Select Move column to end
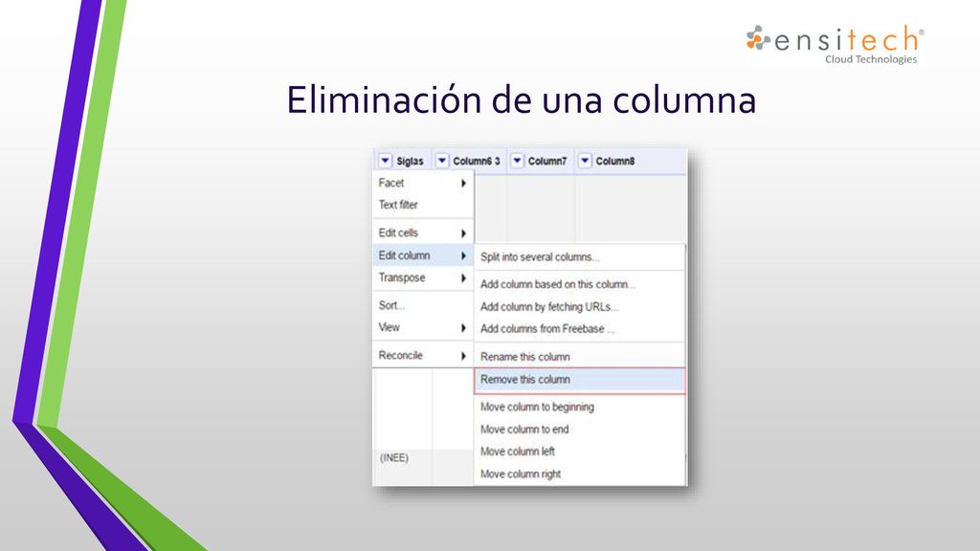 tap(579, 430)
